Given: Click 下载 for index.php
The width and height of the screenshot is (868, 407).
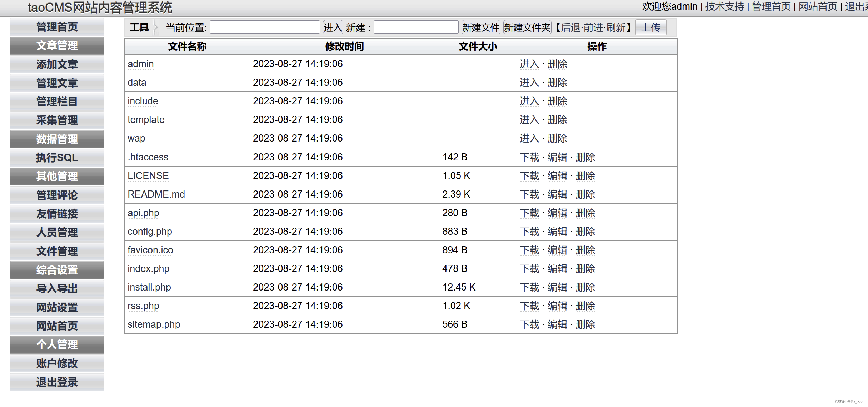Looking at the screenshot, I should click(x=529, y=269).
